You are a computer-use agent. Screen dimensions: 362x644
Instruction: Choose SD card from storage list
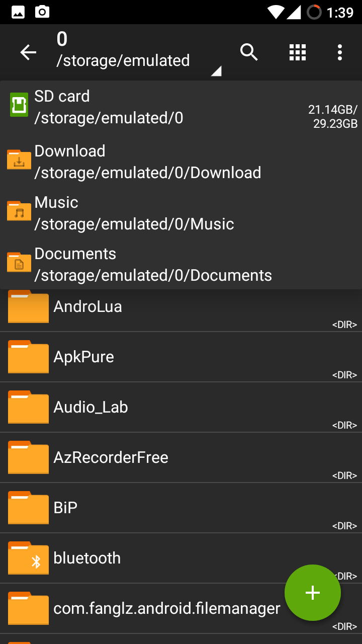coord(151,107)
